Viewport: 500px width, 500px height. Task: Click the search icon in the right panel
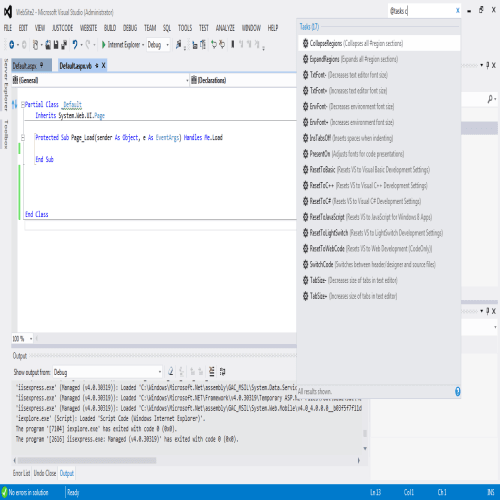coord(490,99)
